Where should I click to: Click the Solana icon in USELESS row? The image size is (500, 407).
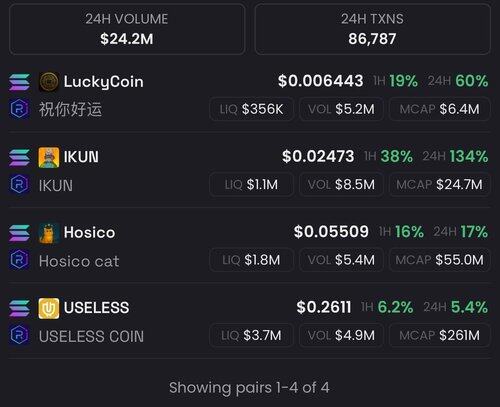[x=19, y=308]
